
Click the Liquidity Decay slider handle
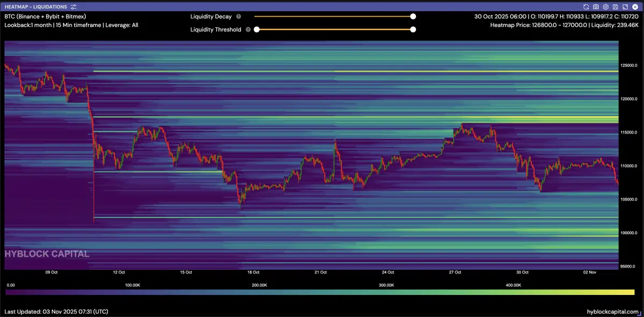coord(413,17)
